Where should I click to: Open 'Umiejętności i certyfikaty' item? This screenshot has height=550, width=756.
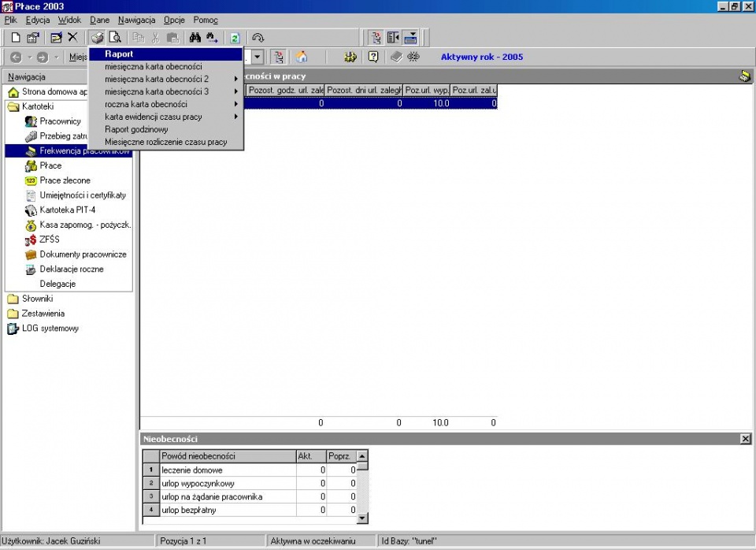pos(76,195)
